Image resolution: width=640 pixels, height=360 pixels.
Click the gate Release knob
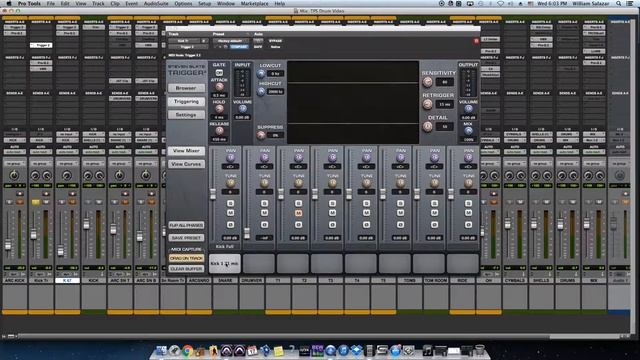click(x=220, y=131)
